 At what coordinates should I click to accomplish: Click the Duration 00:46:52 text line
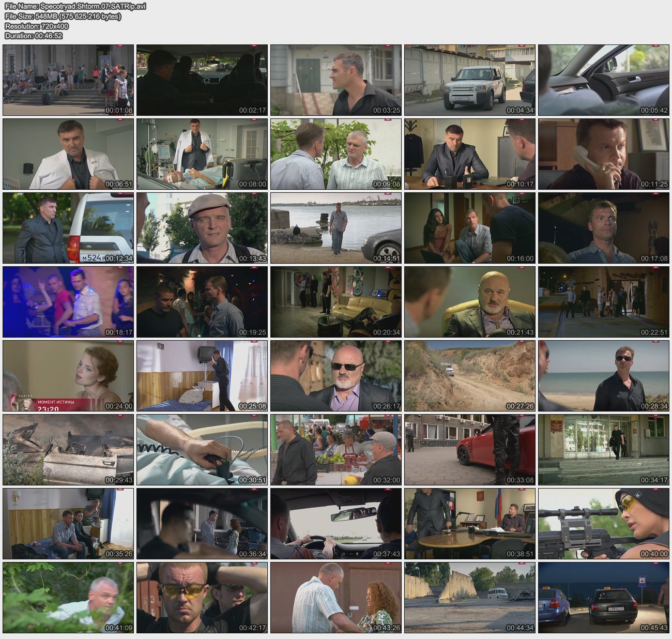(x=34, y=36)
